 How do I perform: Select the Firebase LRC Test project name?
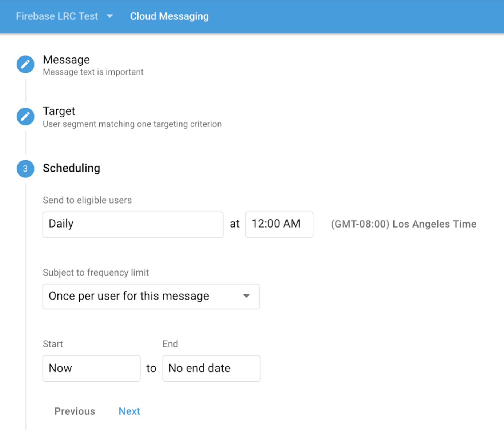pos(57,16)
